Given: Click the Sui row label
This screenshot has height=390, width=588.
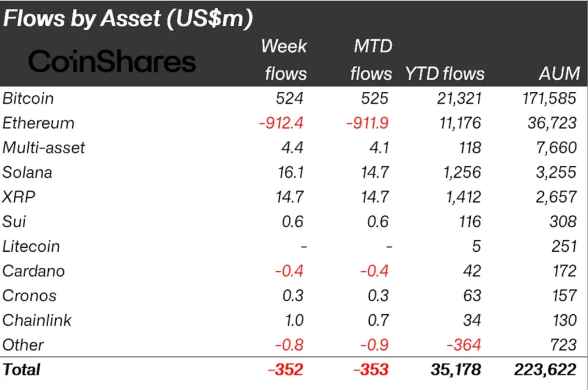Looking at the screenshot, I should point(14,221).
